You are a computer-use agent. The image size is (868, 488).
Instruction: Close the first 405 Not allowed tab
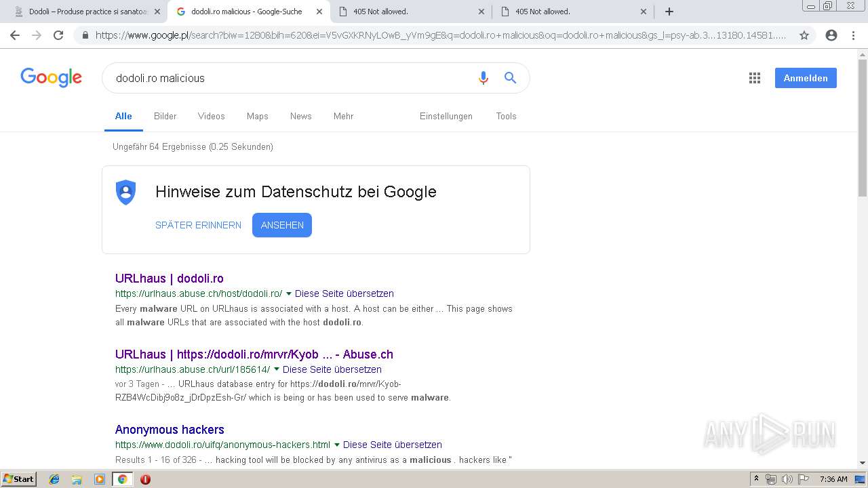tap(481, 12)
